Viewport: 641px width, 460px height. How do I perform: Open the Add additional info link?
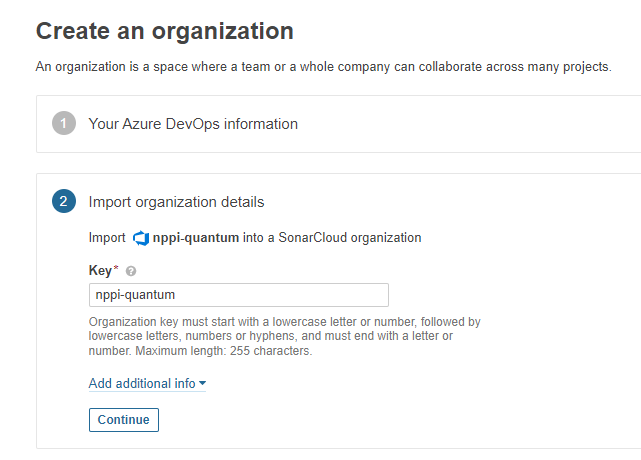[x=142, y=384]
